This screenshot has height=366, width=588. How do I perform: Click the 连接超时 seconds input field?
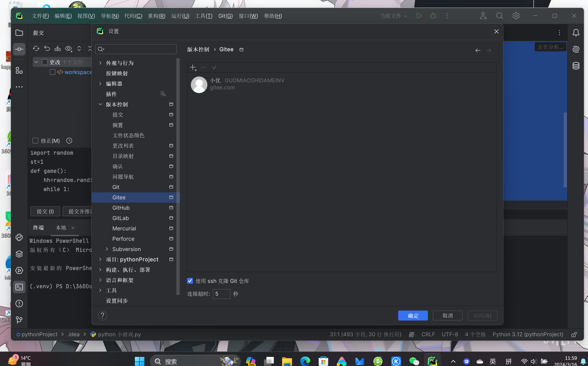221,294
